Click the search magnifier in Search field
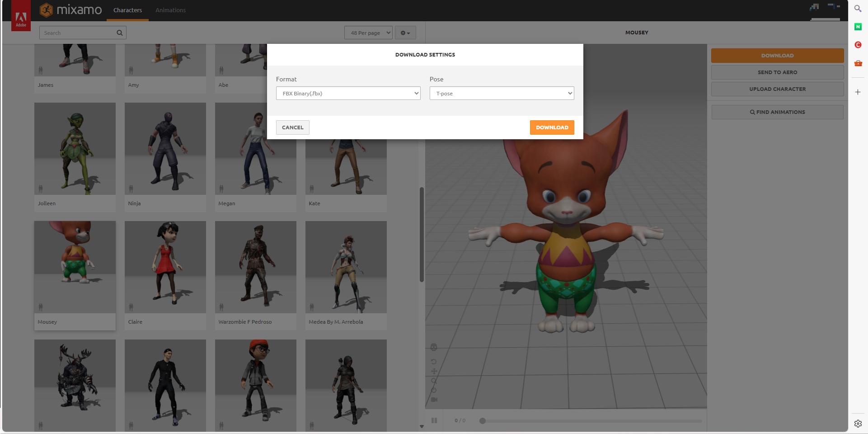The width and height of the screenshot is (868, 434). click(x=120, y=33)
